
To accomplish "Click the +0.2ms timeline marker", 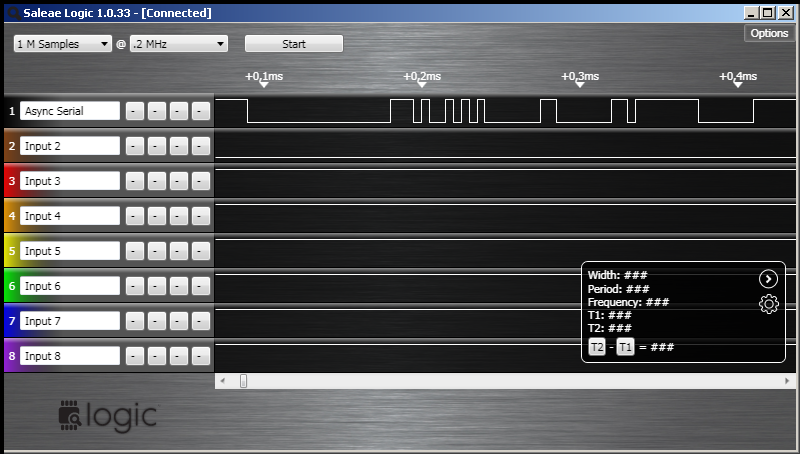I will [422, 77].
